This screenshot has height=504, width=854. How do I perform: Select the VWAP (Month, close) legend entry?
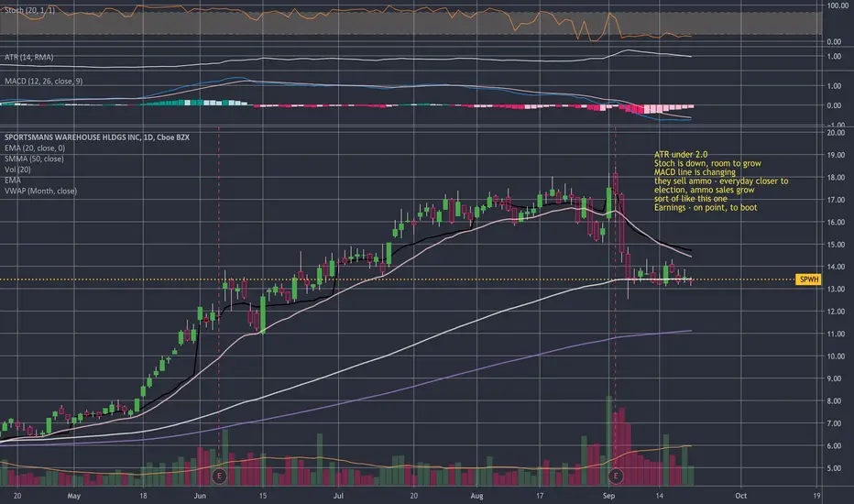pyautogui.click(x=41, y=192)
